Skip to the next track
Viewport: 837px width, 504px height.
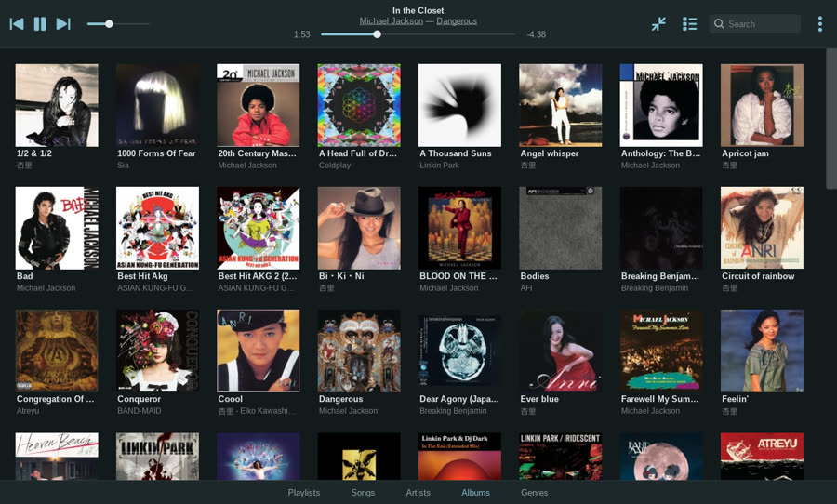tap(63, 24)
